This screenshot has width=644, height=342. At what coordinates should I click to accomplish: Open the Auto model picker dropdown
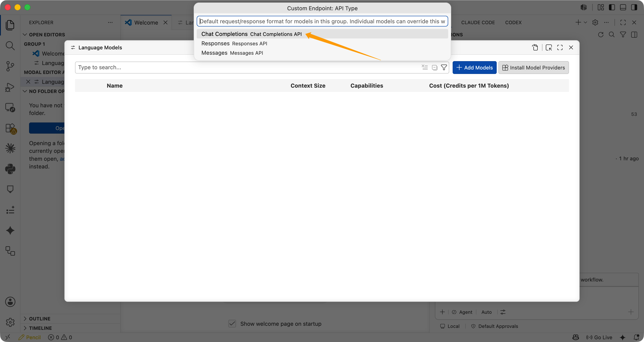tap(486, 312)
